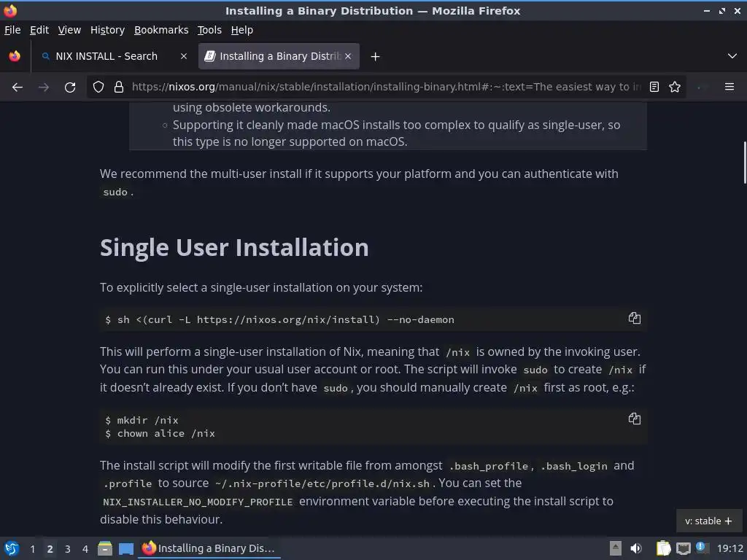Viewport: 747px width, 560px height.
Task: Open the View menu
Action: [x=69, y=30]
